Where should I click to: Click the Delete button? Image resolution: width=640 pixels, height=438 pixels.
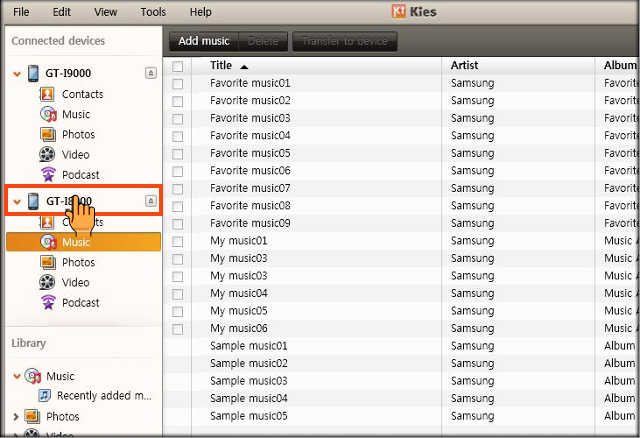pyautogui.click(x=263, y=41)
